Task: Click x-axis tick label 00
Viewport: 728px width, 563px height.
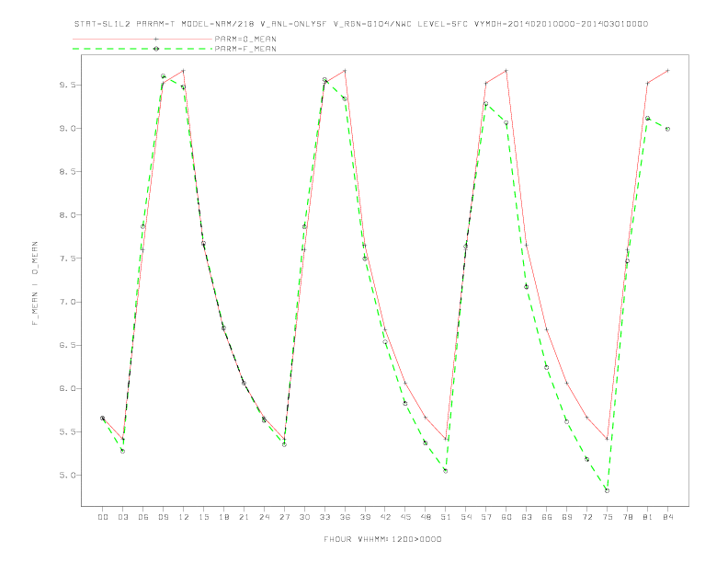Action: pos(103,517)
